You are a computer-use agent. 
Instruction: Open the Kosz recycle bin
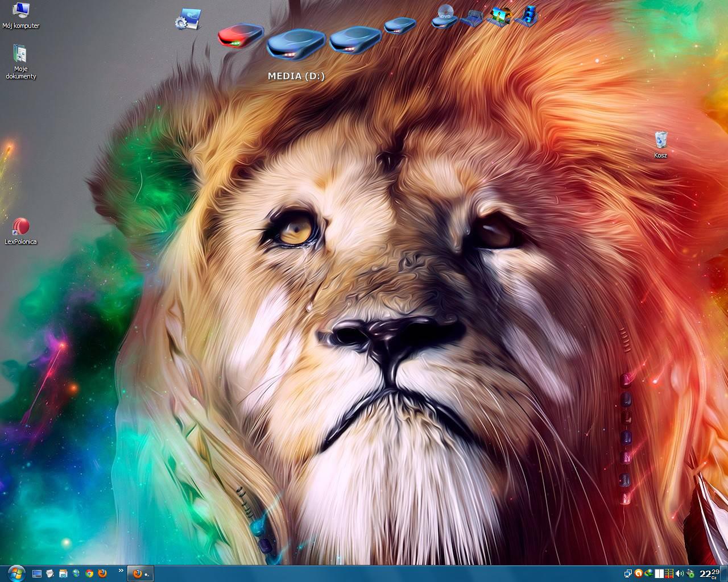click(660, 143)
